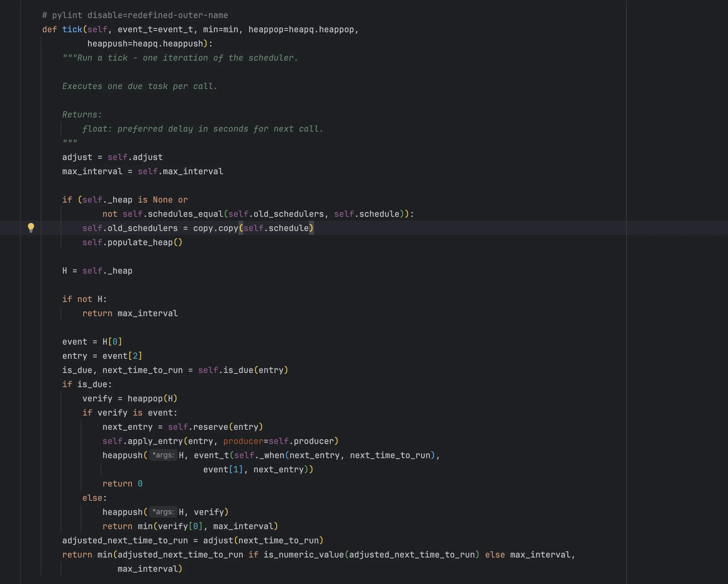Click the is_numeric_value function call

304,554
